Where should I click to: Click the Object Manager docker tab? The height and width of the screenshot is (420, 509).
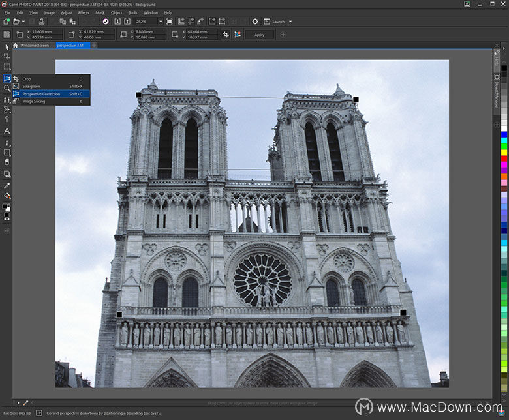497,94
